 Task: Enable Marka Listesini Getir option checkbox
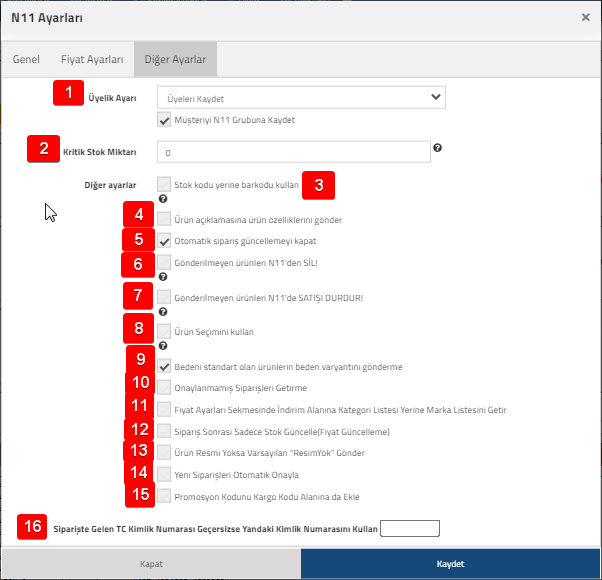coord(164,410)
